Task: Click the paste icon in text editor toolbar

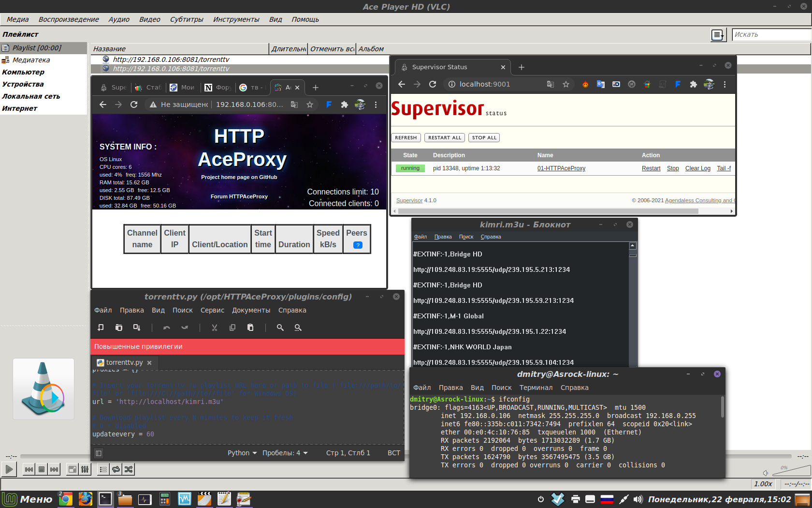Action: point(250,328)
